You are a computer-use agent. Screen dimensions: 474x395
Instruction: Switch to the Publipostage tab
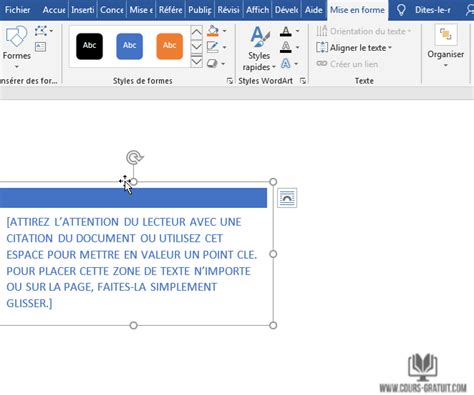200,10
